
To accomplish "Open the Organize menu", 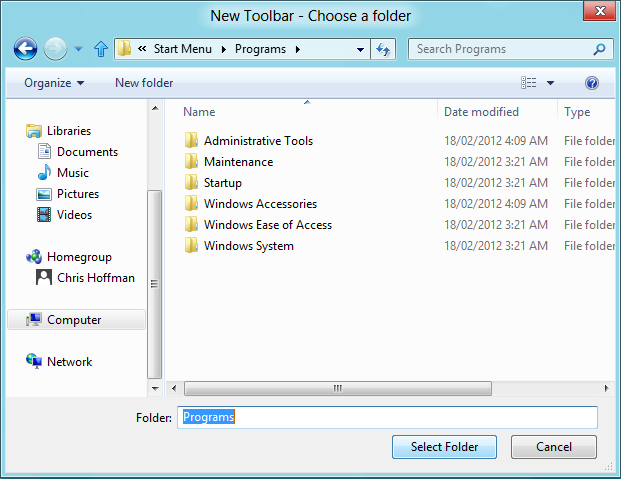I will tap(54, 83).
